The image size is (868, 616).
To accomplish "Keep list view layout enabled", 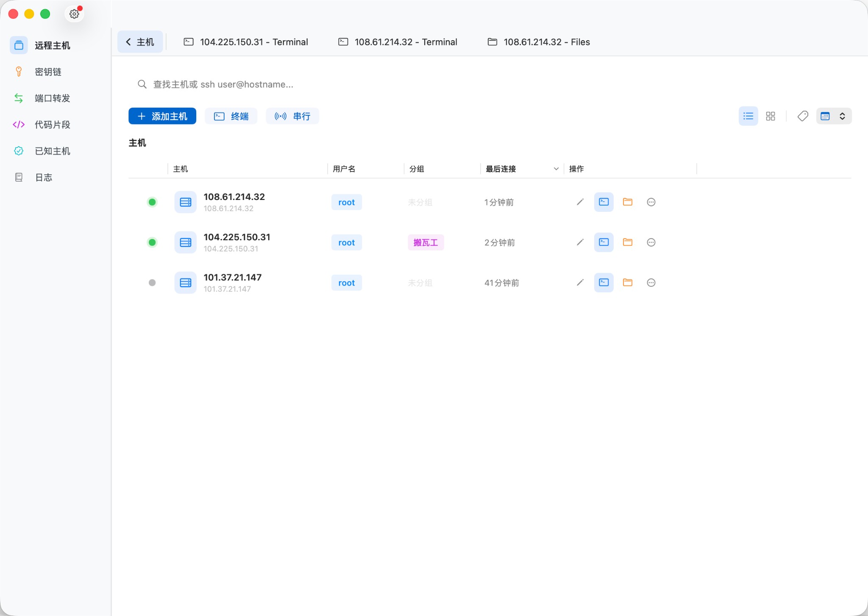I will pos(748,116).
